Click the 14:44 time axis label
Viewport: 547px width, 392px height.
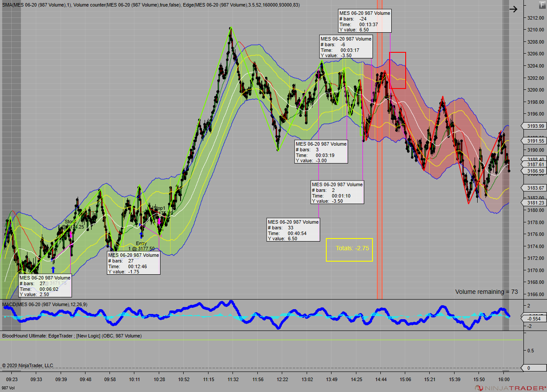(381, 380)
